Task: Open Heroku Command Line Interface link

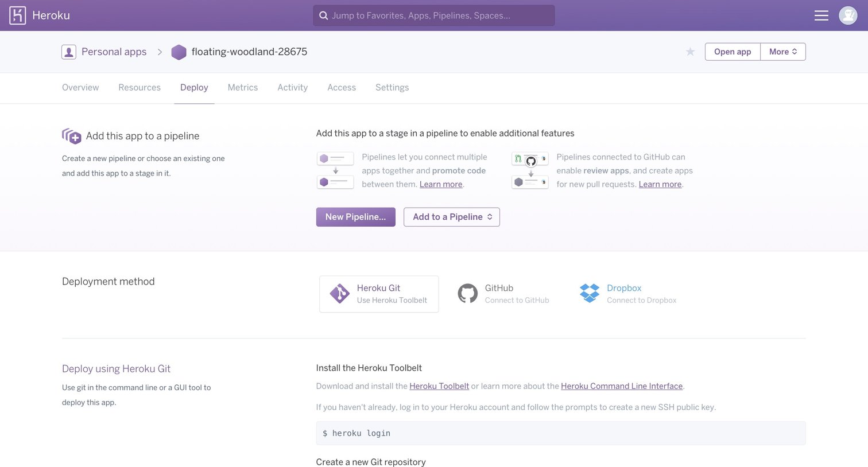Action: point(622,386)
